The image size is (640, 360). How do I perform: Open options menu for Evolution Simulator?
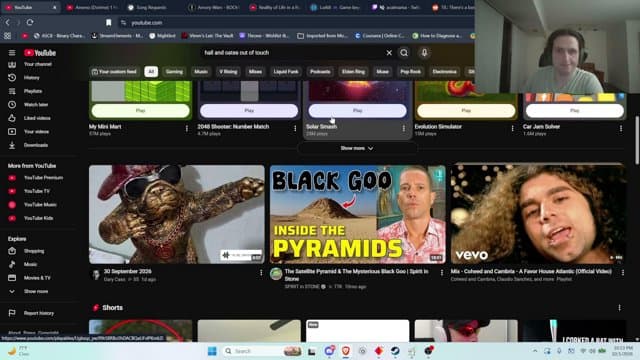(512, 129)
